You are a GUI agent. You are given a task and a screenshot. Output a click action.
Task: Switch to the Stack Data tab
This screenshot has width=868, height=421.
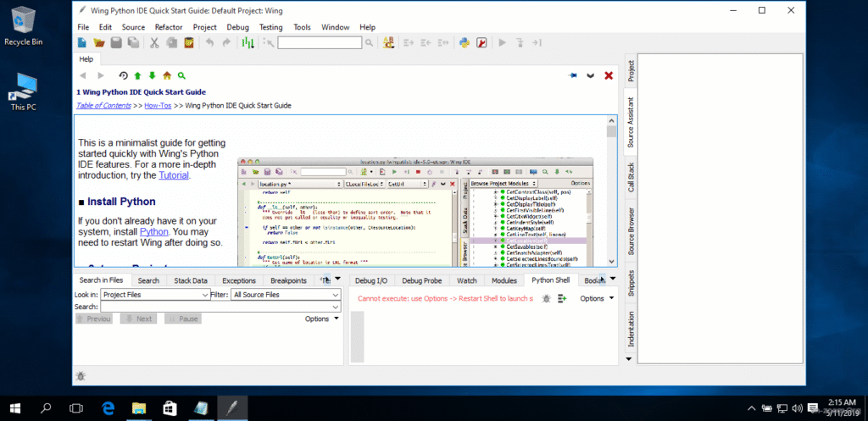tap(191, 280)
